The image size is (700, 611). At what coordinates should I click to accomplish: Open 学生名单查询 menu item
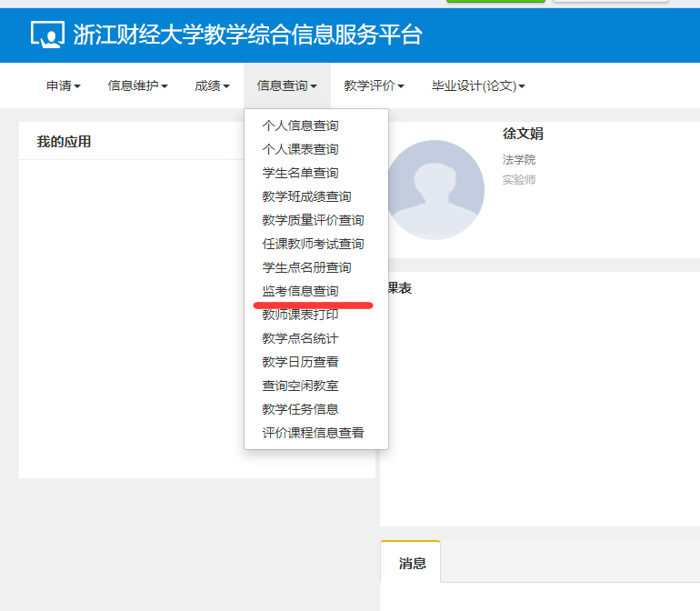(x=300, y=173)
